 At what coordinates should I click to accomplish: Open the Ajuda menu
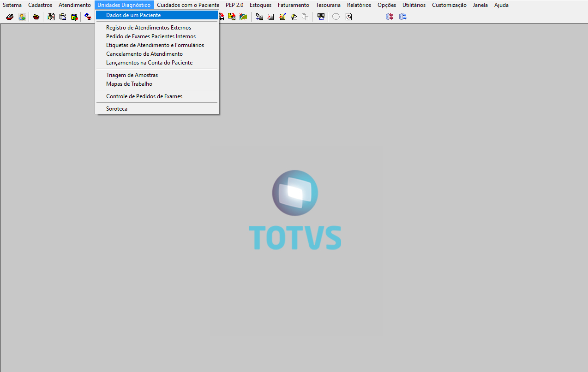click(501, 5)
